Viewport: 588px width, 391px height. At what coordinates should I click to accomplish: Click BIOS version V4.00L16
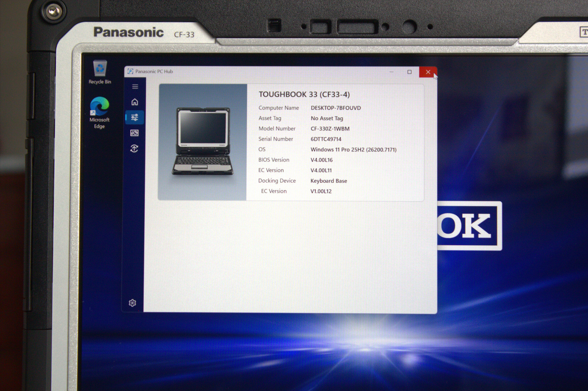click(x=322, y=160)
